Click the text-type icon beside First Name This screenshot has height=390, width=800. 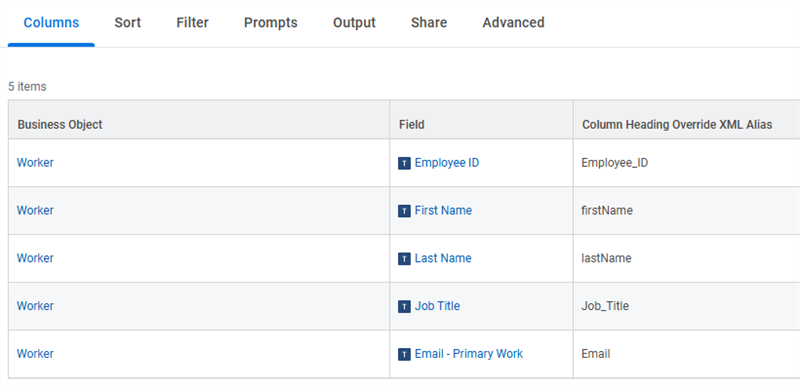click(404, 211)
